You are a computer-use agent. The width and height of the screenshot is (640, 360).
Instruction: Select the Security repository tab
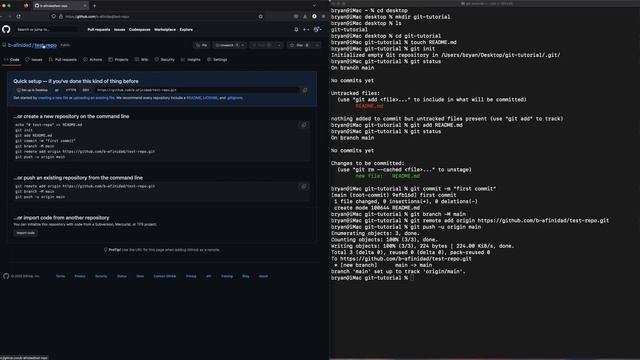(x=164, y=60)
